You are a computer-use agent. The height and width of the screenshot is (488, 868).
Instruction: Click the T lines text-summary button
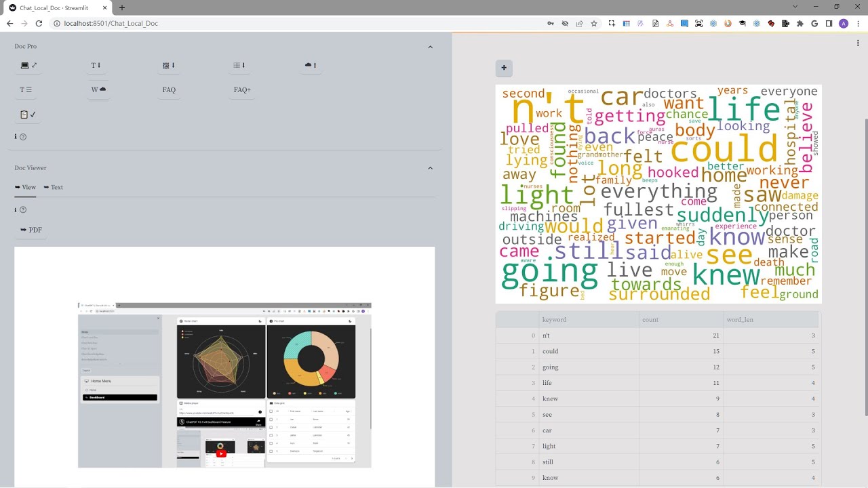click(x=26, y=90)
